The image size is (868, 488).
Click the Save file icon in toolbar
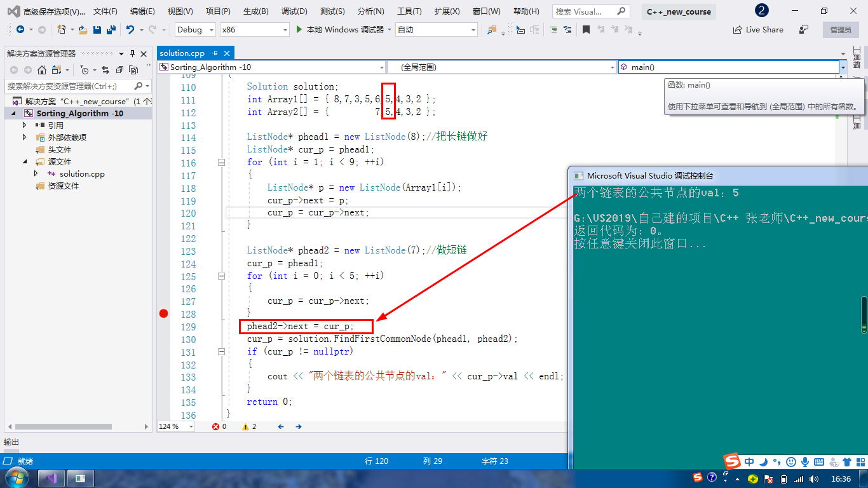tap(97, 29)
